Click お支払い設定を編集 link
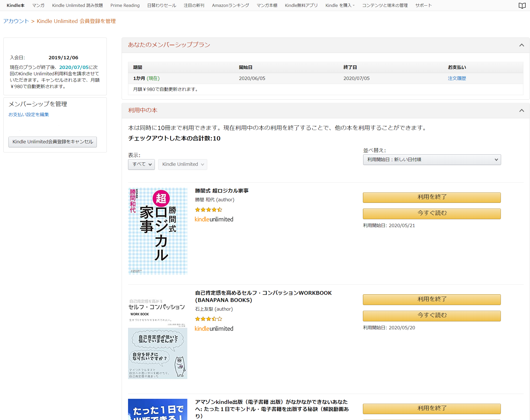Screen dimensions: 530x420 [x=29, y=115]
